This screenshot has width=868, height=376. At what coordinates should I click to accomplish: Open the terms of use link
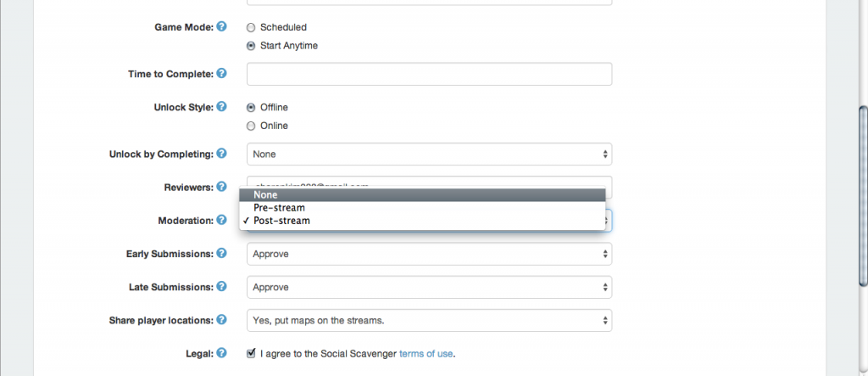pos(426,354)
